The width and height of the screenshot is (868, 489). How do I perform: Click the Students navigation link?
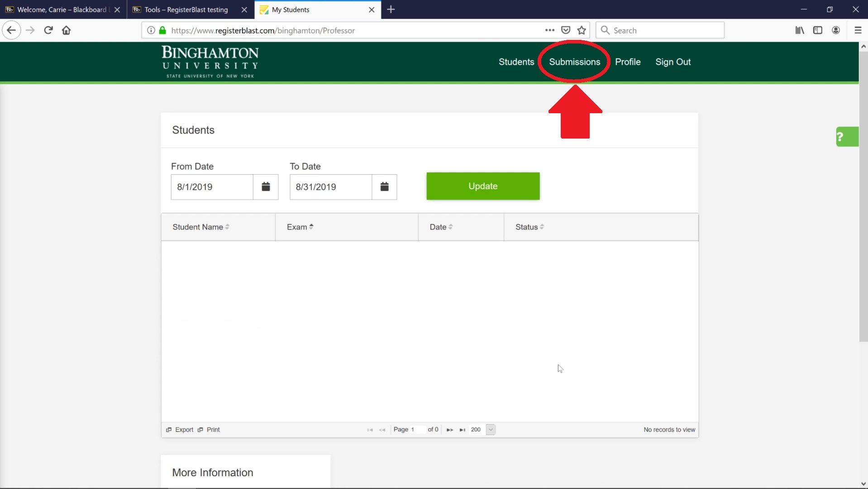[516, 62]
